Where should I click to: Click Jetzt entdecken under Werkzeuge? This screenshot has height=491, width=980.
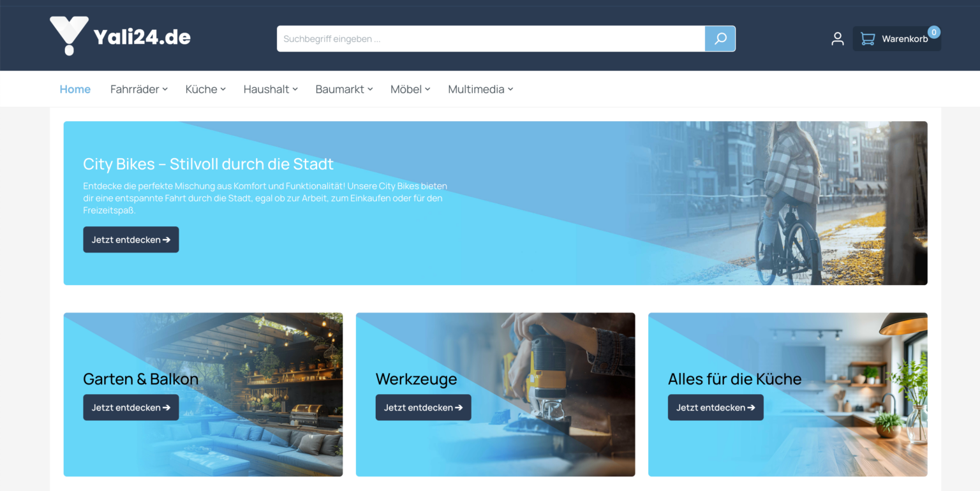click(423, 407)
